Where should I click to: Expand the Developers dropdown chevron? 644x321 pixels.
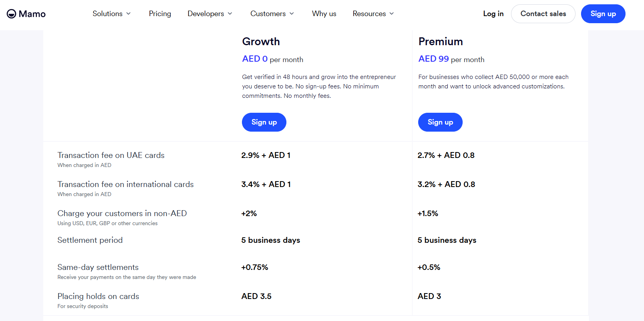[x=230, y=14]
